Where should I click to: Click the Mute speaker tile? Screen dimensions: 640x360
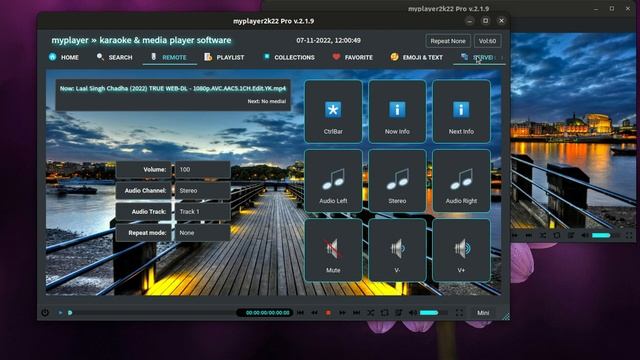[333, 250]
